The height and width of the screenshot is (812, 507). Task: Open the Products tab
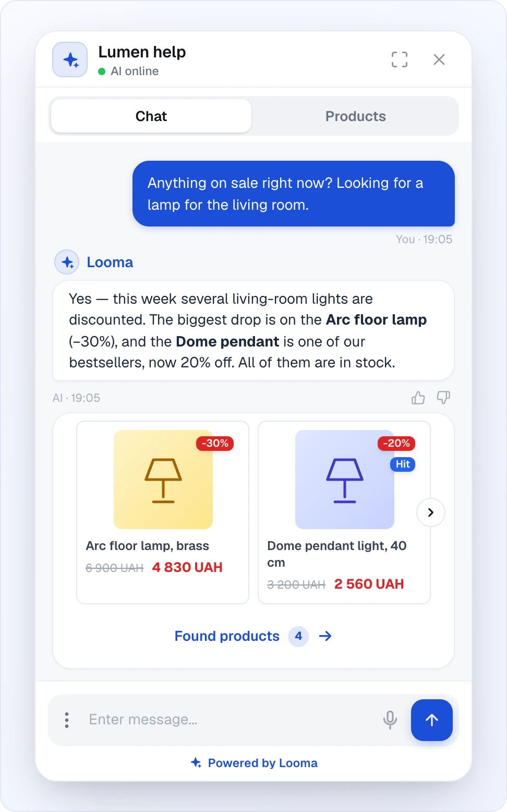coord(356,116)
